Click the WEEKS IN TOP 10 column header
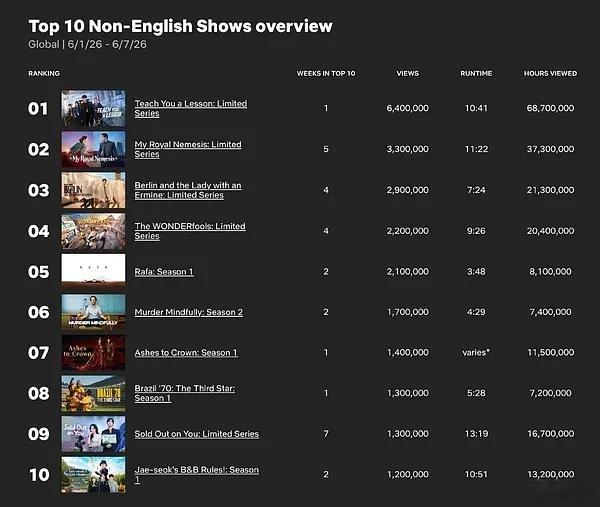Image resolution: width=600 pixels, height=507 pixels. (x=326, y=73)
